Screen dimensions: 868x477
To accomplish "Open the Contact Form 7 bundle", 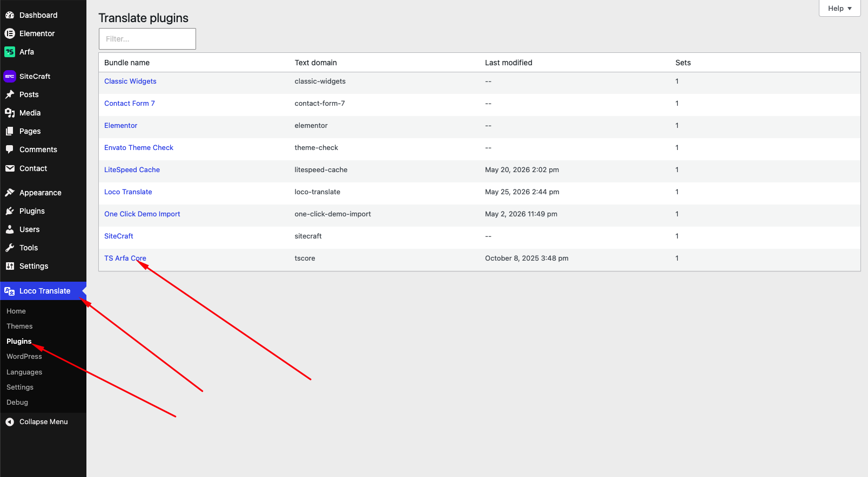I will 130,104.
